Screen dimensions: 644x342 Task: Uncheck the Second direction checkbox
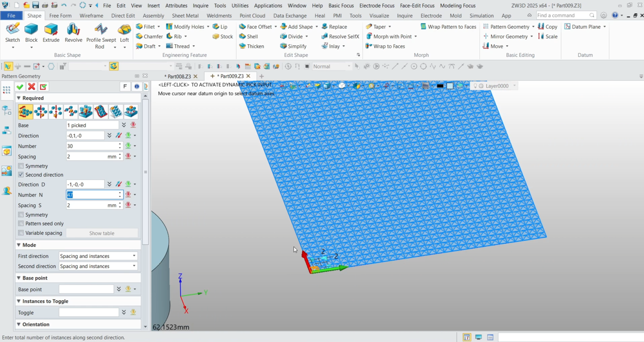(21, 175)
